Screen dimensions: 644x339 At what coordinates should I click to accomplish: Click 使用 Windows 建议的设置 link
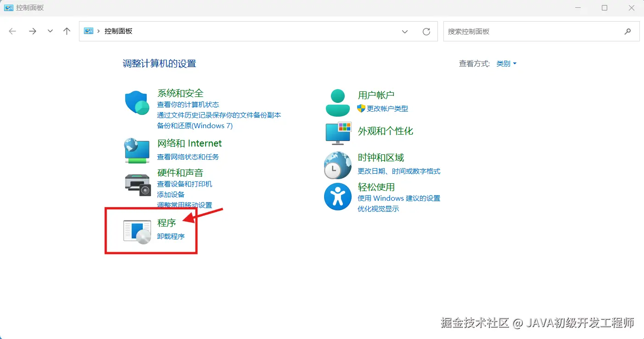click(x=399, y=198)
